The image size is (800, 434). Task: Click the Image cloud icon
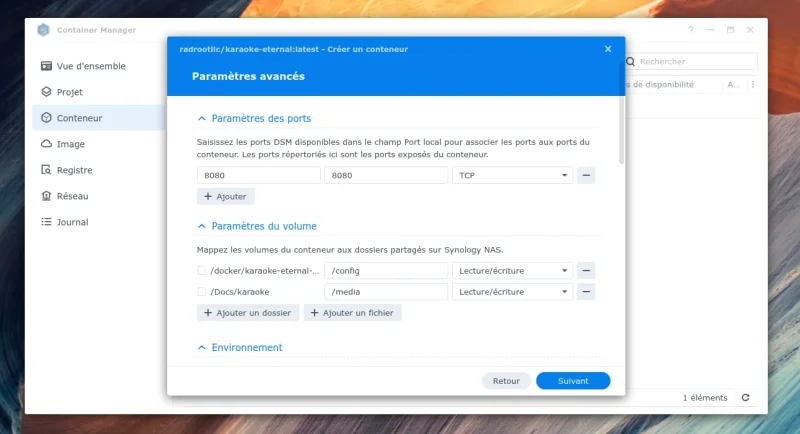pos(46,144)
